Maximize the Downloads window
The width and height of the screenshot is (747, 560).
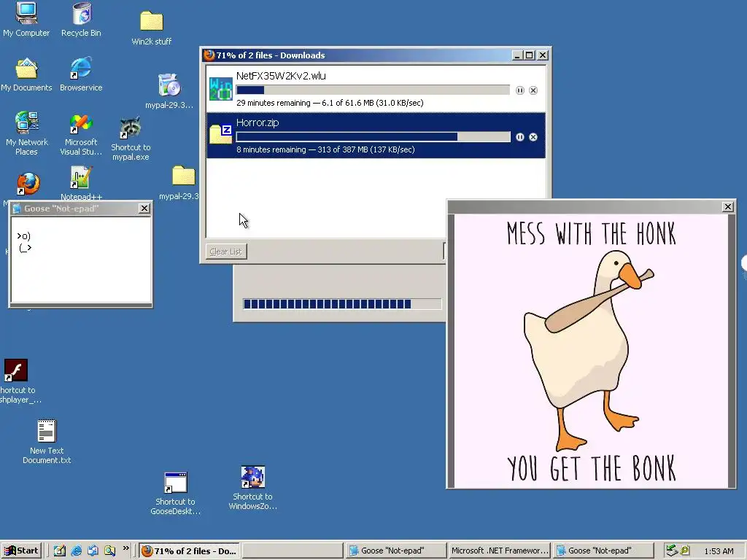(530, 55)
